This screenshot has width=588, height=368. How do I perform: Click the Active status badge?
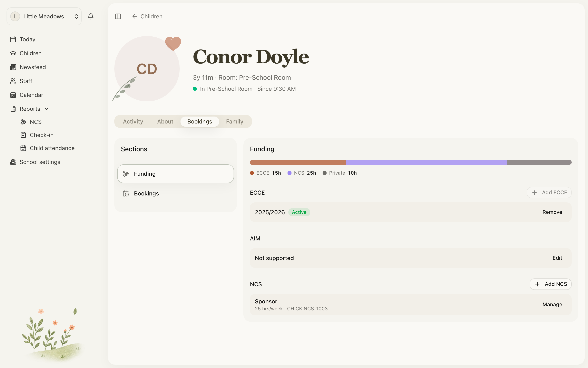coord(299,212)
